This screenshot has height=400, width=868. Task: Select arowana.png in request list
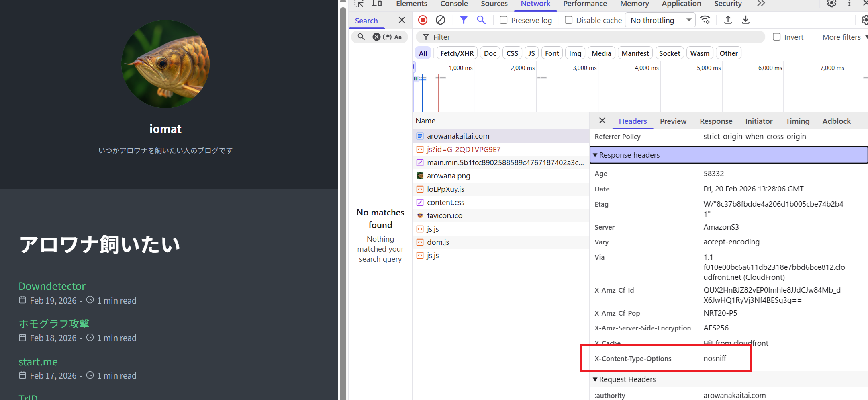click(448, 176)
